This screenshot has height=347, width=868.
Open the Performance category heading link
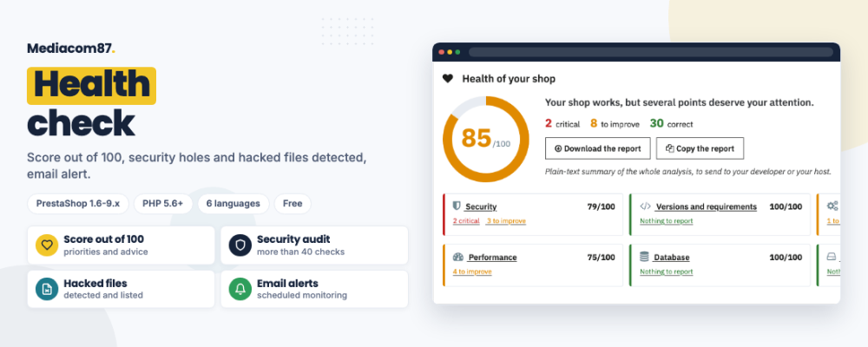point(492,258)
